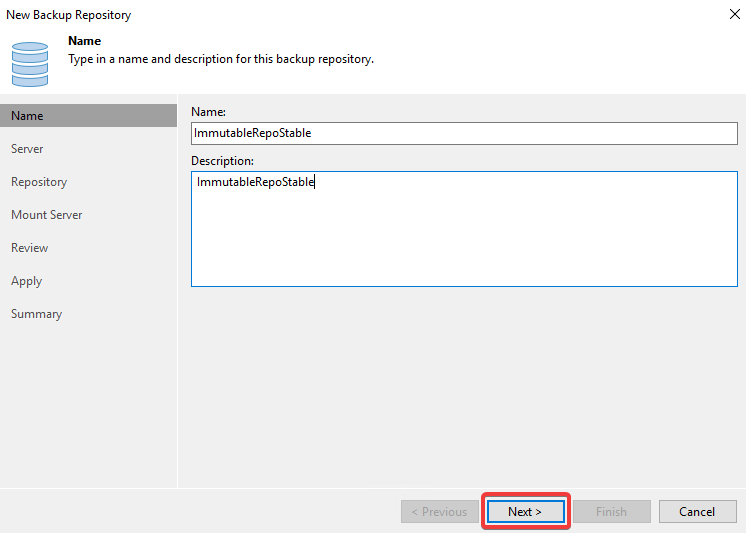Focus the Description text area
The image size is (746, 533).
tap(464, 229)
